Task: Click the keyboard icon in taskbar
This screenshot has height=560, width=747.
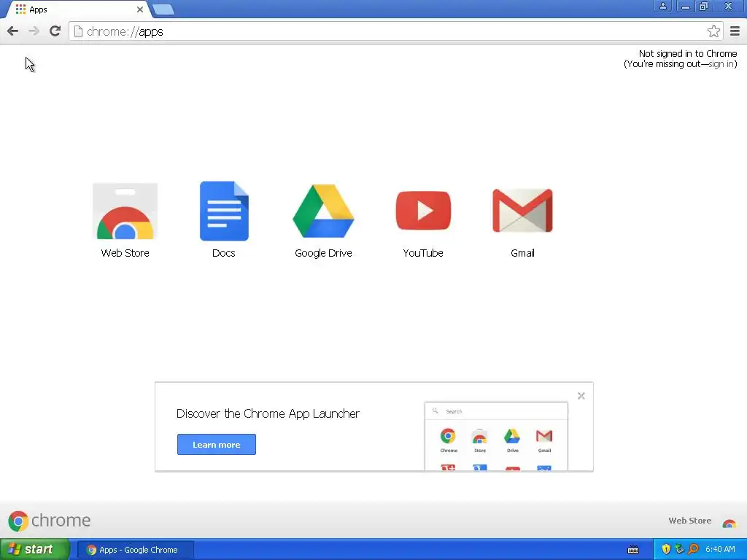Action: 633,550
